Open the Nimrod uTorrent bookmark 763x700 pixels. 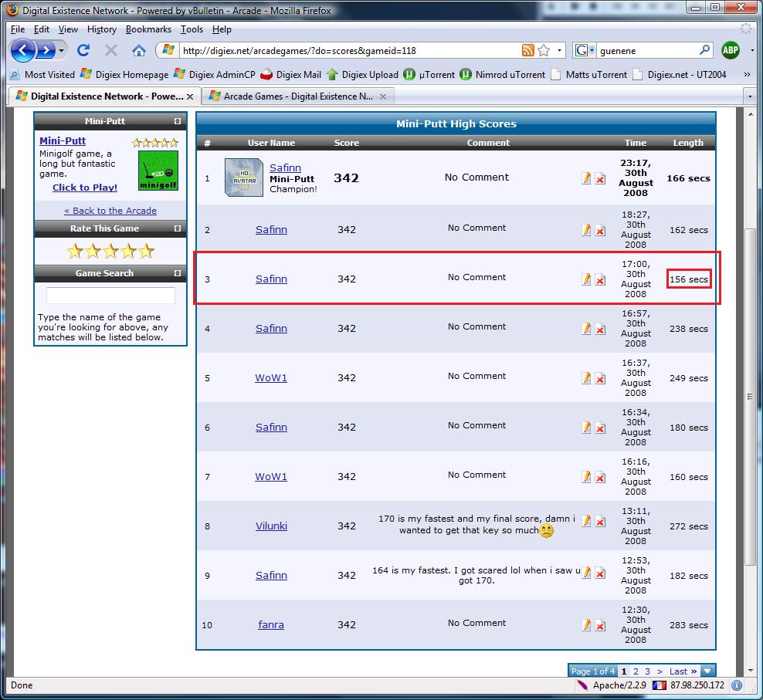503,74
